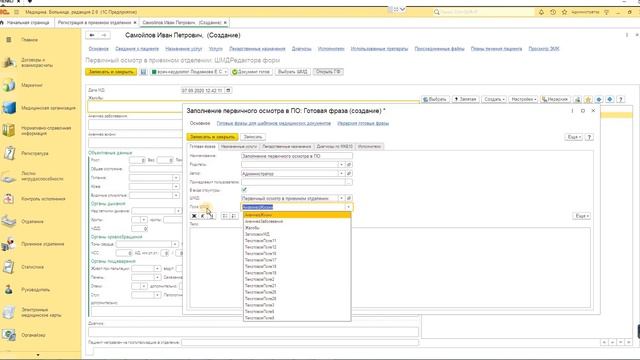
Task: Click the notifications bell icon
Action: pos(541,12)
